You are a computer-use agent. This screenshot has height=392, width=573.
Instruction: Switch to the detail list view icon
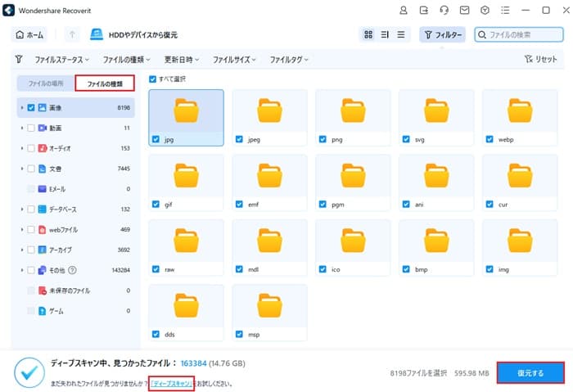coord(385,34)
